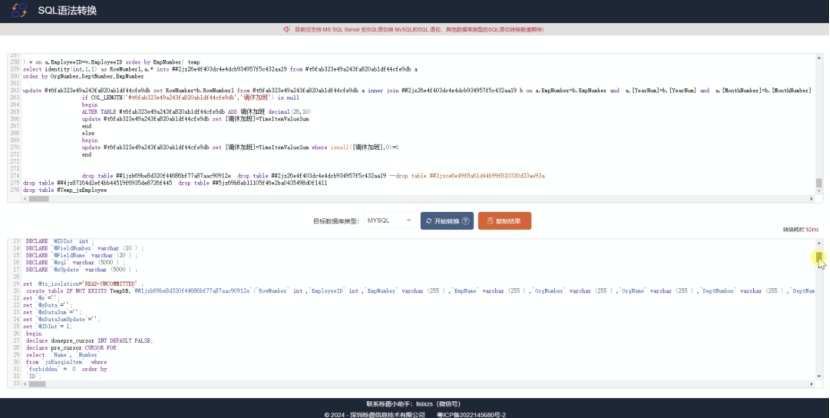Click the up arrow of source editor scrollbar
The height and width of the screenshot is (418, 830).
point(819,58)
